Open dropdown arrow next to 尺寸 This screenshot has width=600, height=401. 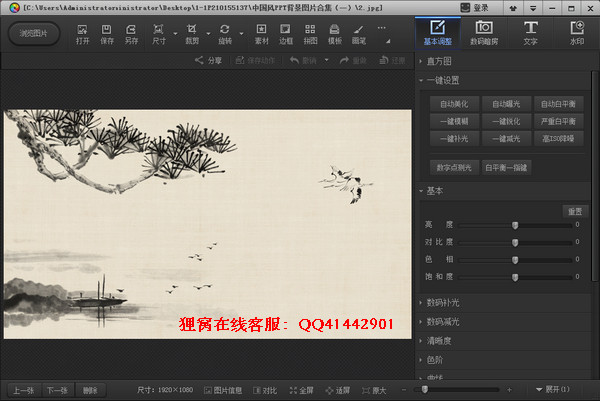175,34
